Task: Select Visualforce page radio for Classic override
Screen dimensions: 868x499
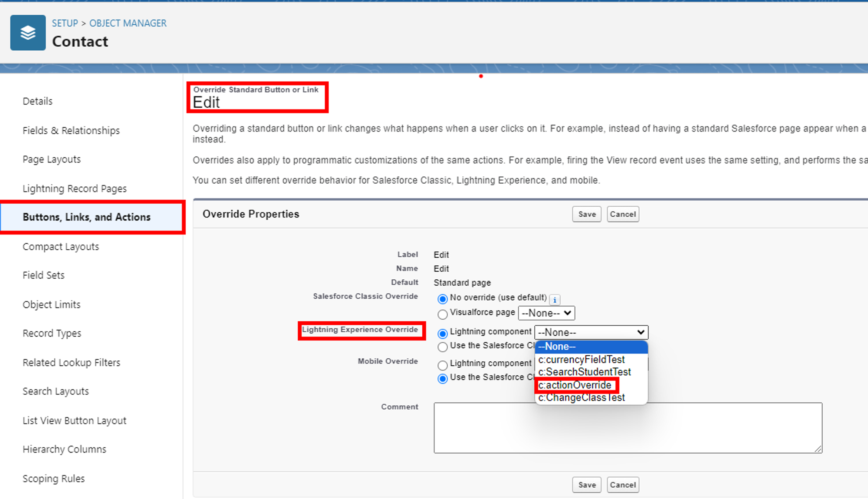Action: tap(443, 314)
